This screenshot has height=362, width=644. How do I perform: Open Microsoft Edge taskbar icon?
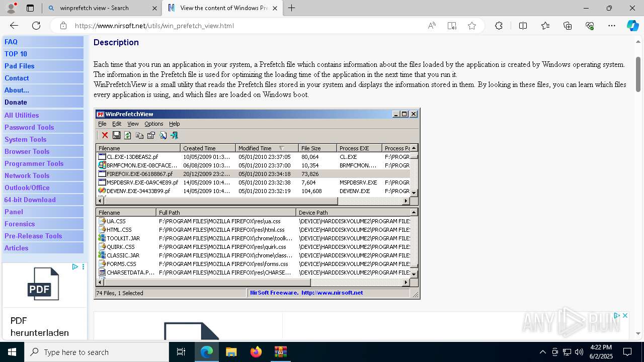pos(207,352)
